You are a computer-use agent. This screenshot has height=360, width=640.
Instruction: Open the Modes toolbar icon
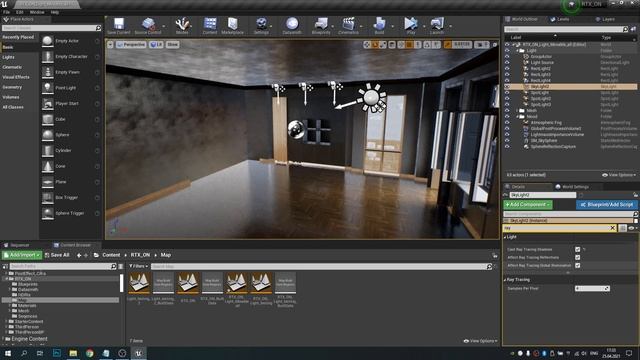[x=182, y=26]
